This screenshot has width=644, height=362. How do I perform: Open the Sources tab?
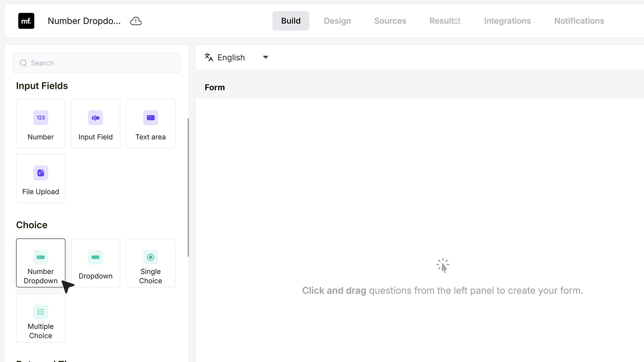pos(390,21)
